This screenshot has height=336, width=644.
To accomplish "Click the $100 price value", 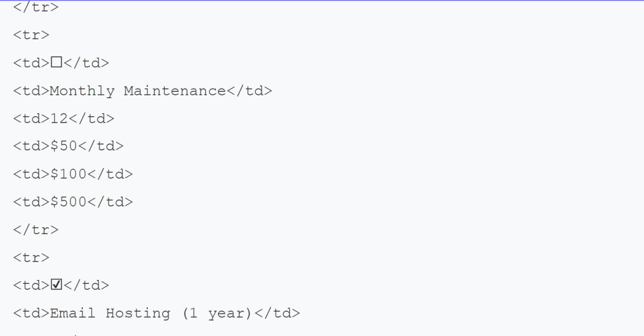I will point(68,174).
